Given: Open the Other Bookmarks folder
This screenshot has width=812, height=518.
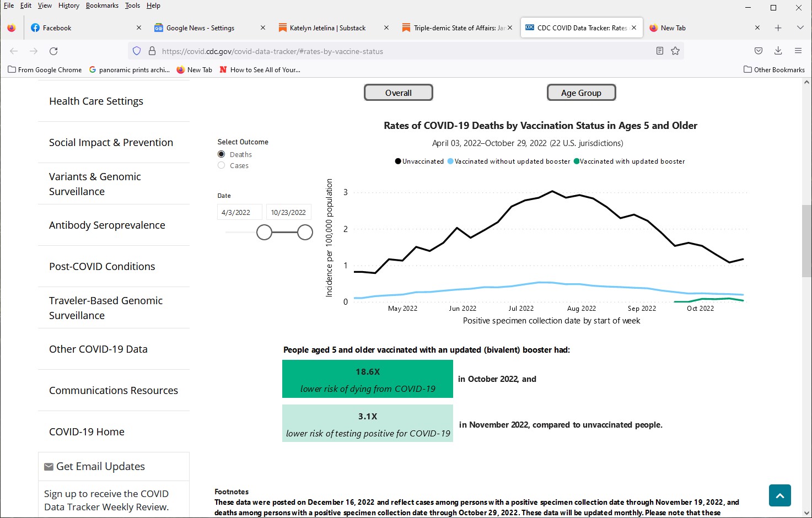Looking at the screenshot, I should coord(774,70).
